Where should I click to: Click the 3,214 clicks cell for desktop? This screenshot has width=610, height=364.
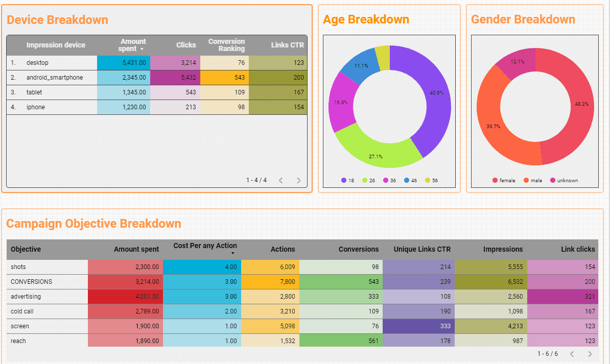tap(175, 63)
